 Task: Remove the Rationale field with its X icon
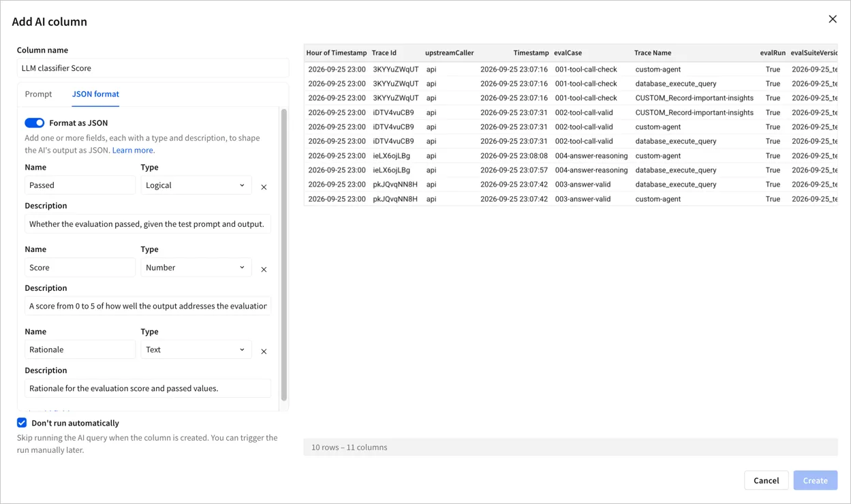pos(264,351)
